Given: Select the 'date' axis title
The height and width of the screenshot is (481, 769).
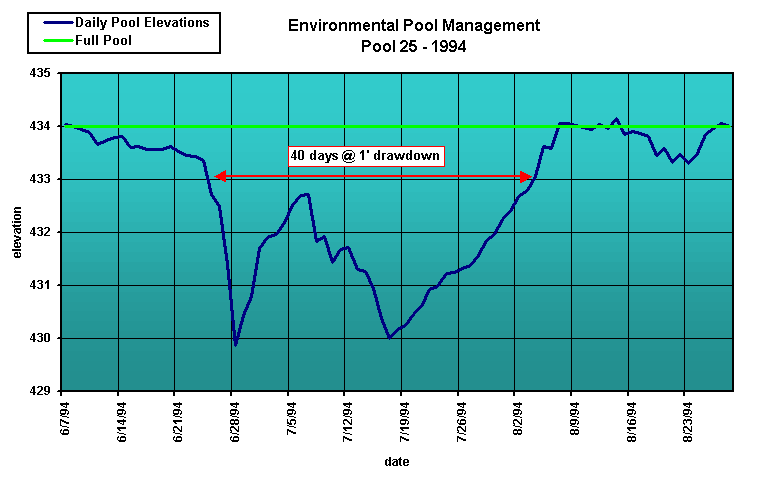Looking at the screenshot, I should pyautogui.click(x=397, y=461).
